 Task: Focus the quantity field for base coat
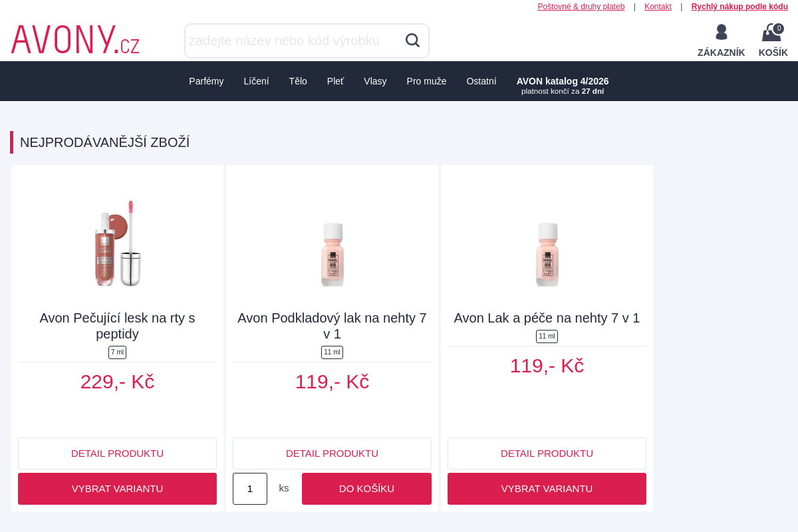(x=250, y=489)
